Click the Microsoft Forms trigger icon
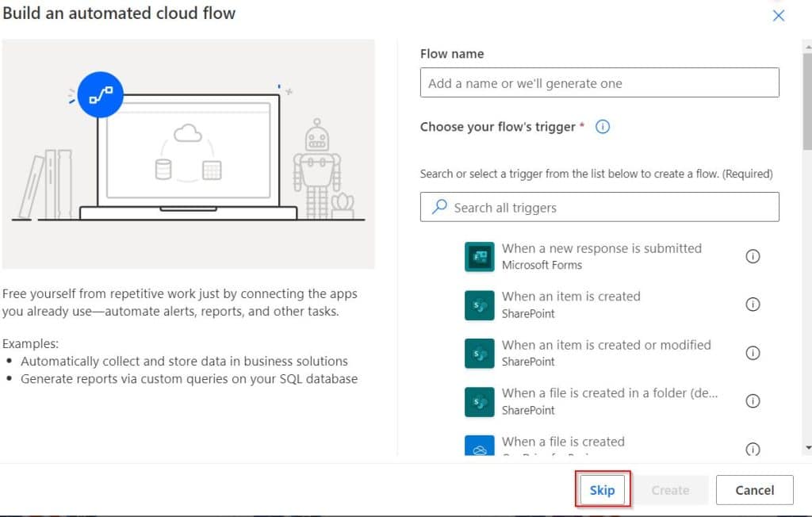Image resolution: width=812 pixels, height=517 pixels. tap(479, 256)
